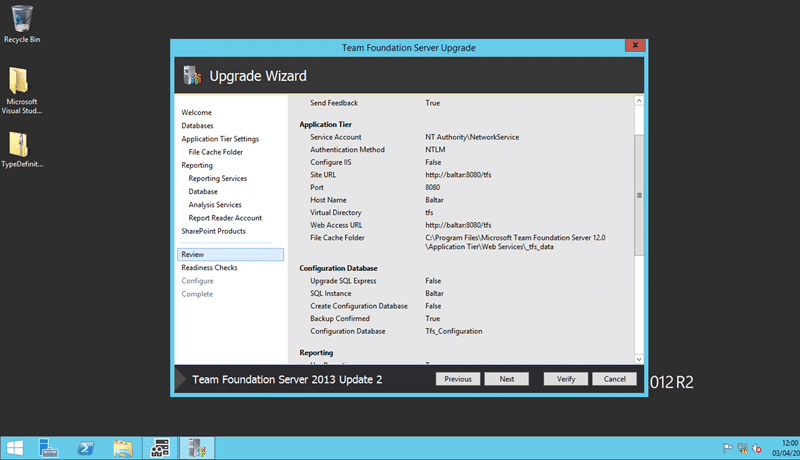
Task: Open File Explorer from taskbar
Action: pyautogui.click(x=122, y=448)
